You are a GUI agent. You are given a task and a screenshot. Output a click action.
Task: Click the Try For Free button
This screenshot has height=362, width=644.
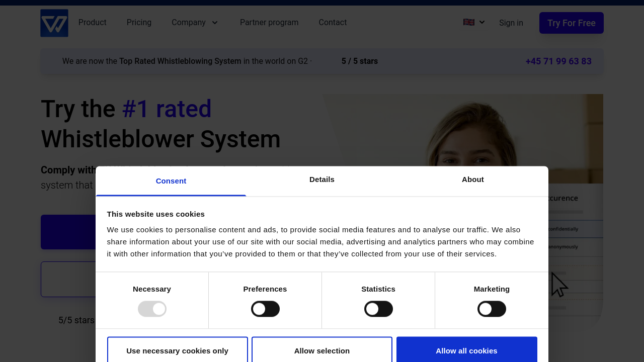571,23
